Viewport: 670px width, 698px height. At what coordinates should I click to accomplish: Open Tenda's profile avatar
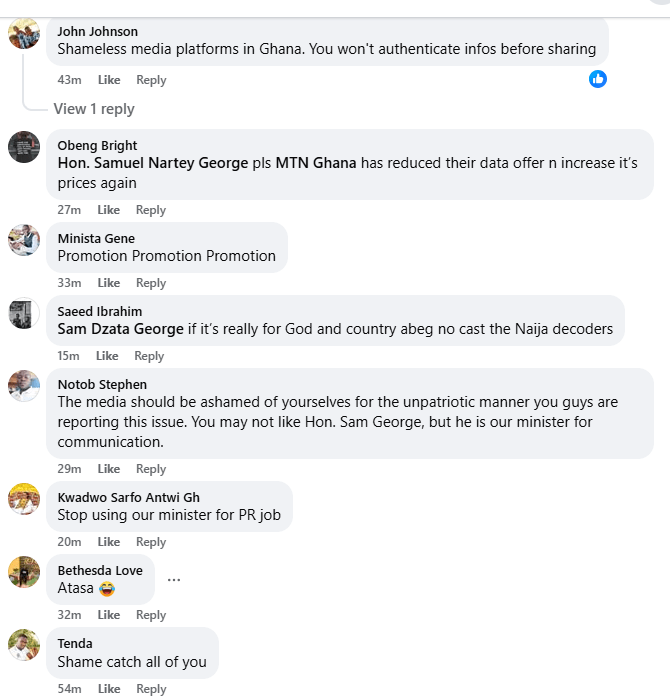pyautogui.click(x=24, y=645)
